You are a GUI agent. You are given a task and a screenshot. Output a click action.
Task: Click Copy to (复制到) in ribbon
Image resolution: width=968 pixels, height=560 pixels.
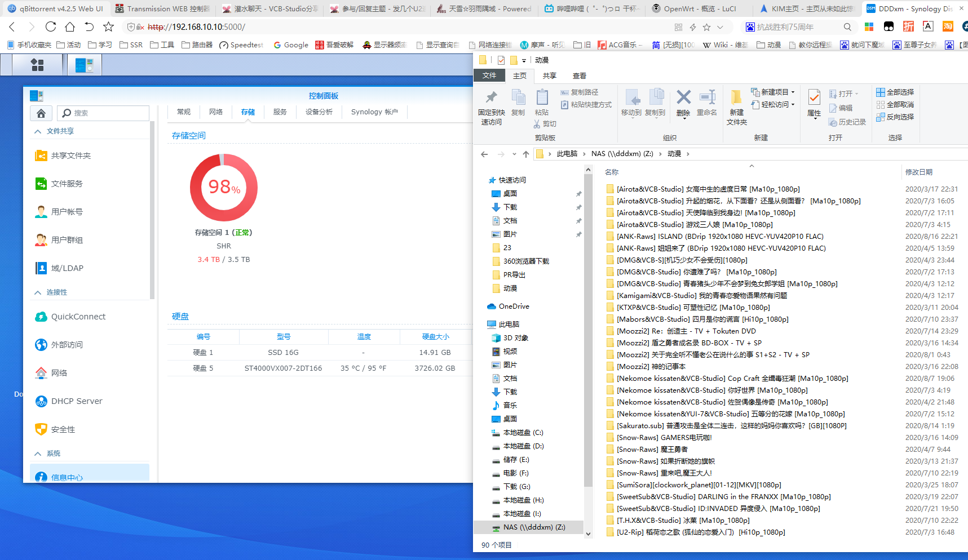click(x=655, y=103)
